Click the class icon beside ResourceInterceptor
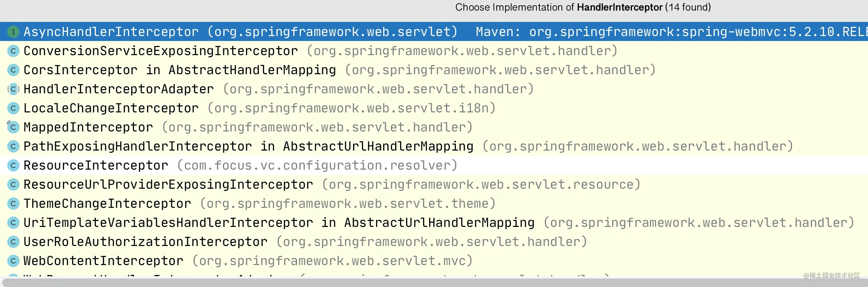The width and height of the screenshot is (868, 287). point(13,165)
